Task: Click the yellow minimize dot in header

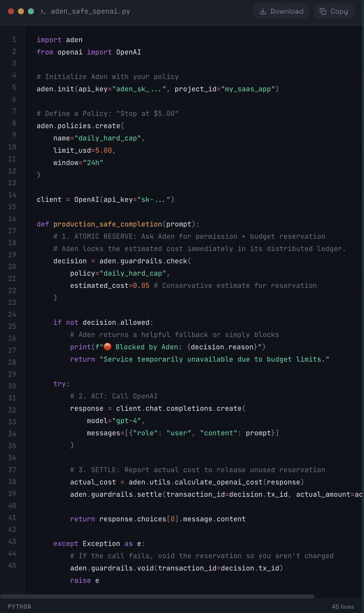Action: 21,11
